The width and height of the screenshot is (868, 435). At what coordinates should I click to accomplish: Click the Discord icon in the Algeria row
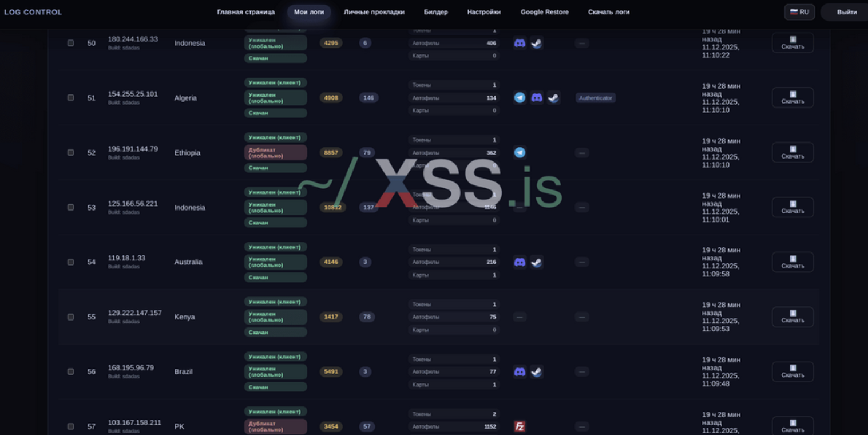(x=537, y=98)
